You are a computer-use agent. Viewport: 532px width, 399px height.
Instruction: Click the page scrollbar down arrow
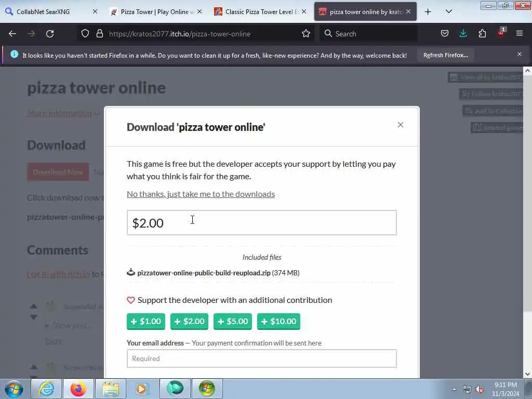coord(527,374)
